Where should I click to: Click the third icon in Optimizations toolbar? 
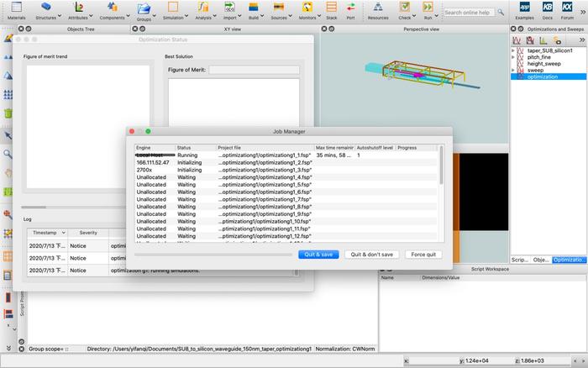(x=543, y=40)
